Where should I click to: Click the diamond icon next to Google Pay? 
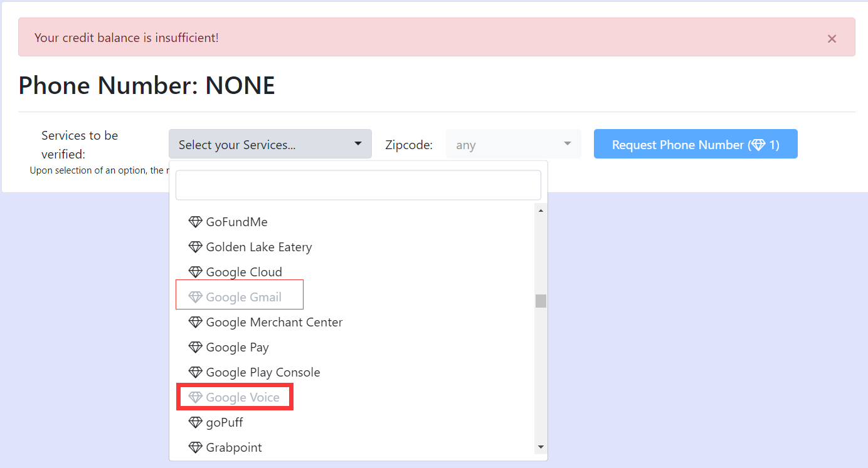coord(196,347)
